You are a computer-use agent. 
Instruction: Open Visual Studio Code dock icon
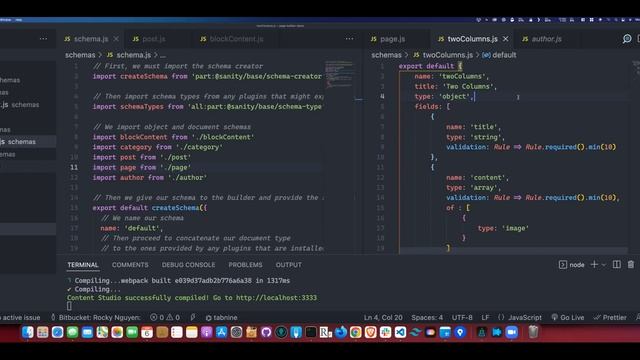[x=400, y=332]
